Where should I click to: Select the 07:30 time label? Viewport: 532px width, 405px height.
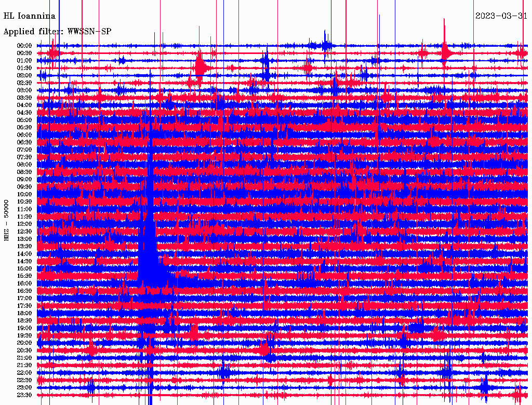pos(24,157)
